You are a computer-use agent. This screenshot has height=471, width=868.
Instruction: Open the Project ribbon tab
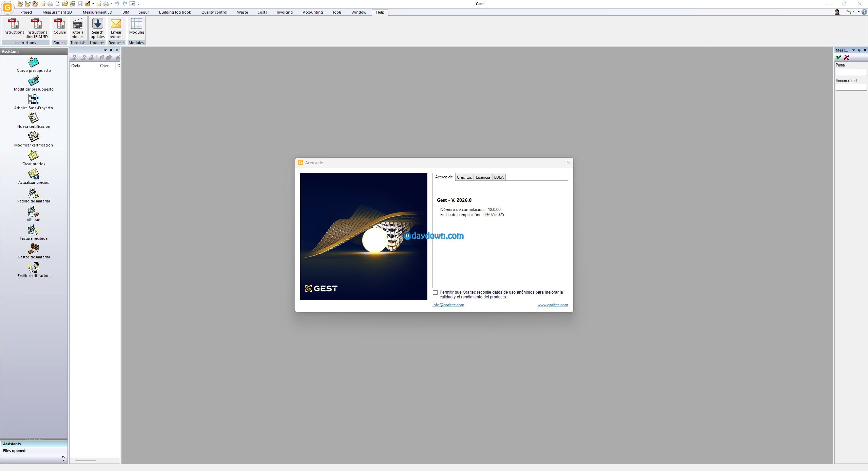pos(26,12)
